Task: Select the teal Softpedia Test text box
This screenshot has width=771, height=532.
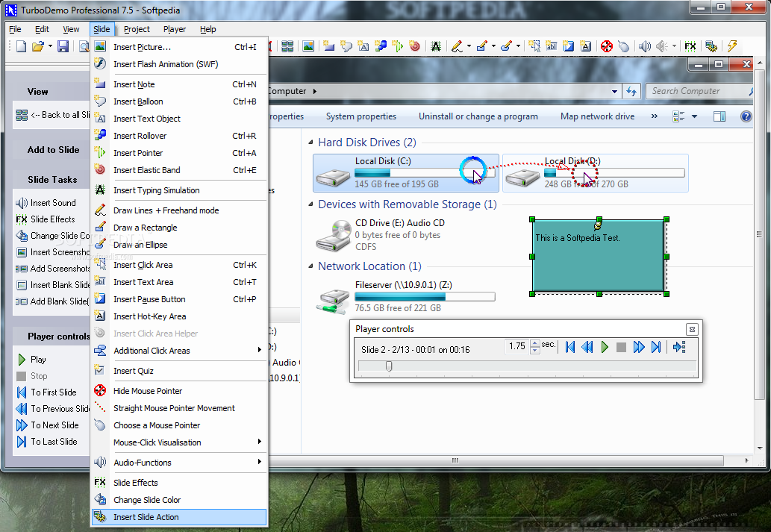Action: 599,256
